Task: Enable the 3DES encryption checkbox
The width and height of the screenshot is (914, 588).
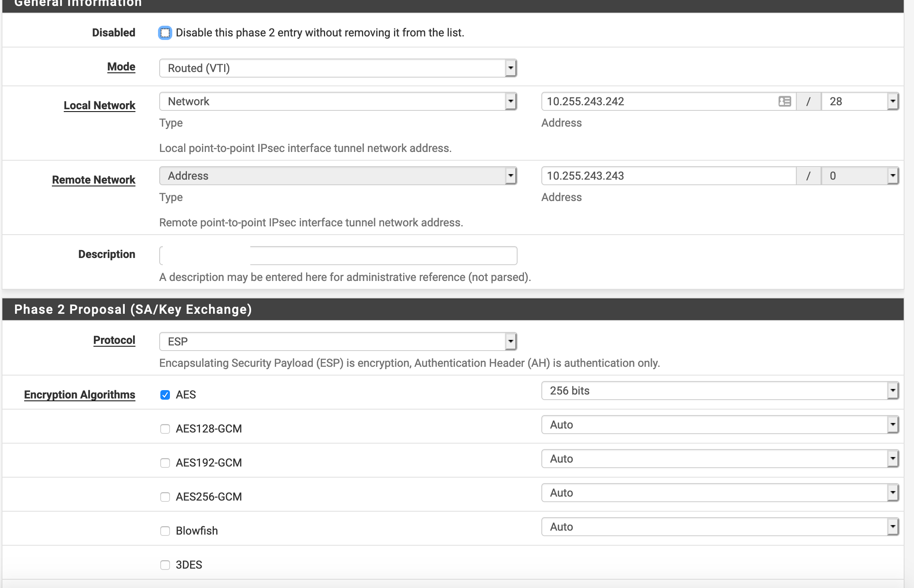Action: coord(165,565)
